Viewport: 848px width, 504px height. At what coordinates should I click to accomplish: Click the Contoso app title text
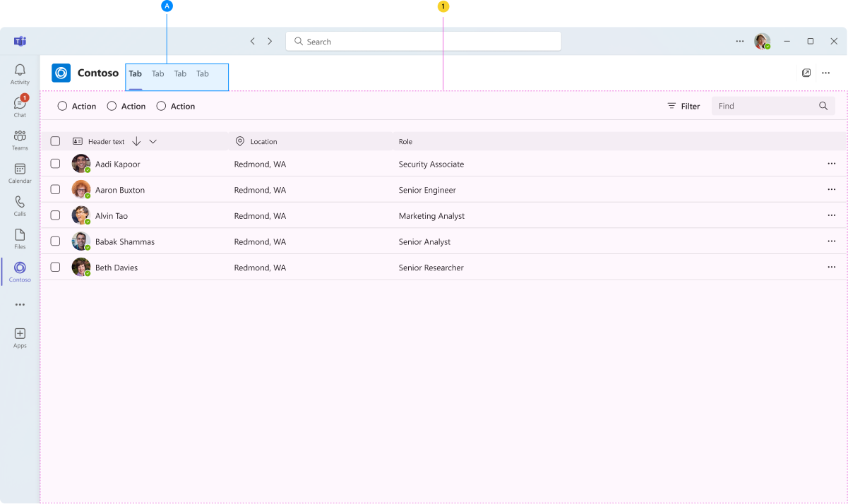pos(98,73)
